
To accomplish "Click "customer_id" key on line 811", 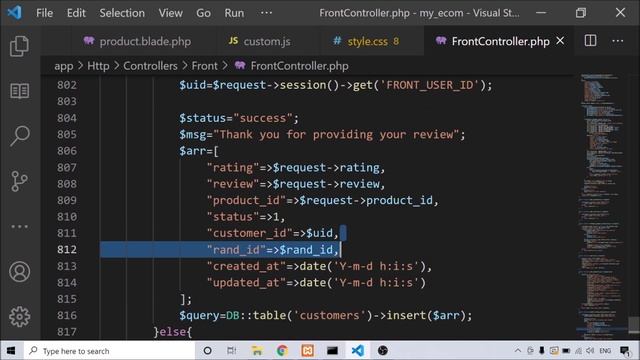I will pos(249,233).
